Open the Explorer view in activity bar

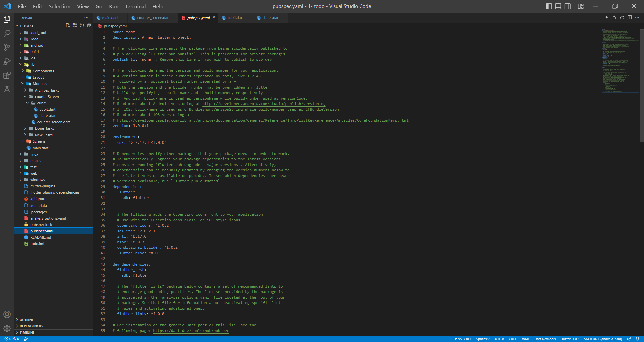click(7, 19)
